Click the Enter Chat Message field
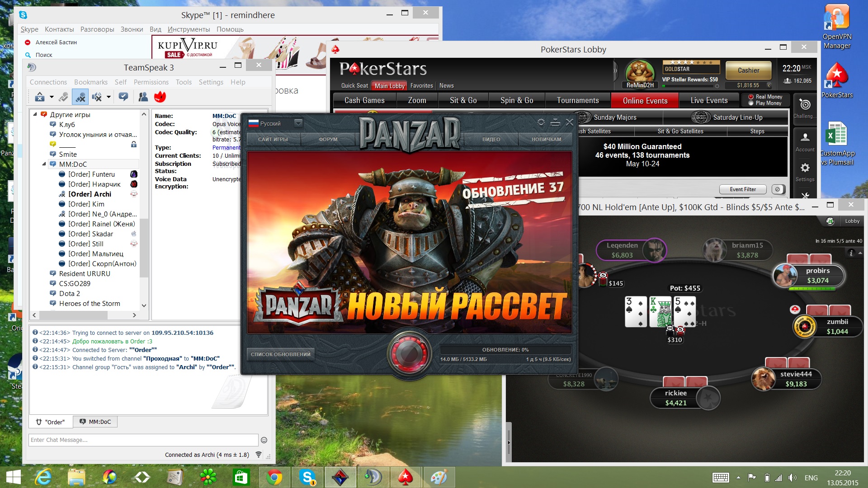The height and width of the screenshot is (488, 868). [143, 440]
